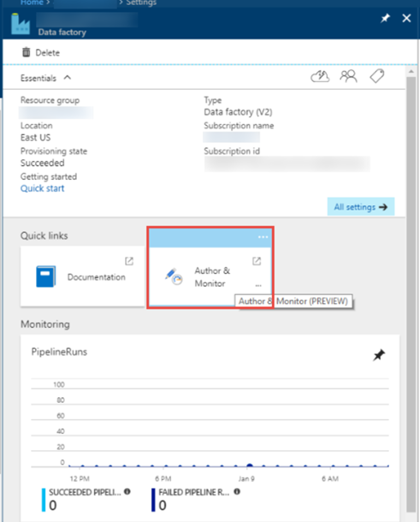Pin the blade to dashboard
Viewport: 420px width, 522px height.
click(385, 18)
